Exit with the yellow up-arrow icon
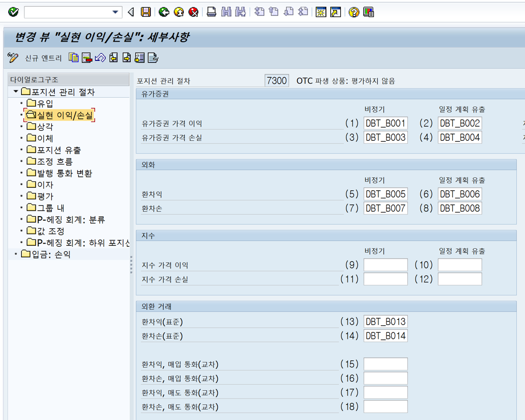 (179, 12)
